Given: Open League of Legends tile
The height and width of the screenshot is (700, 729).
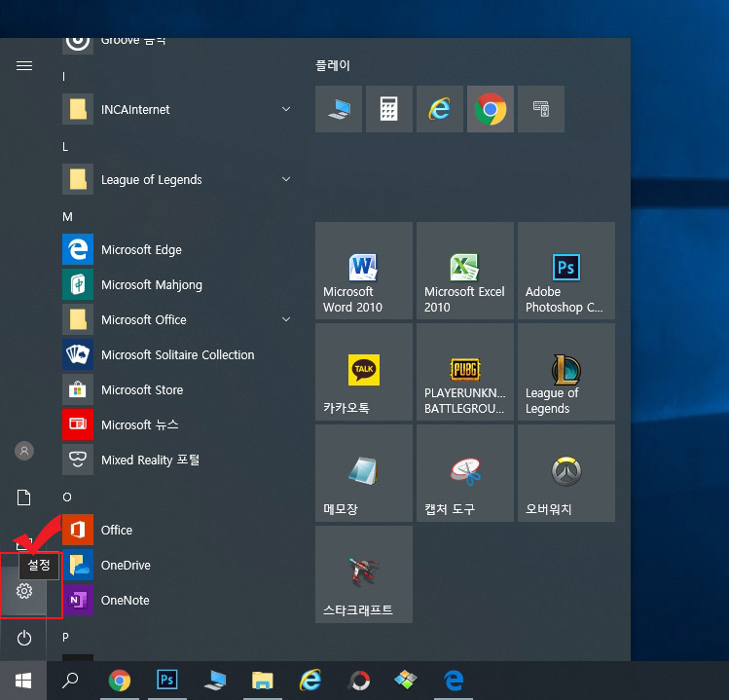Looking at the screenshot, I should [x=566, y=372].
